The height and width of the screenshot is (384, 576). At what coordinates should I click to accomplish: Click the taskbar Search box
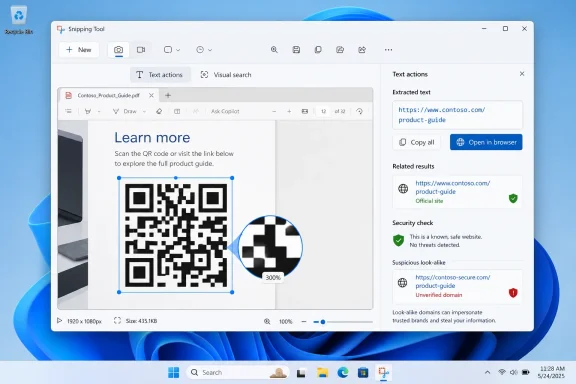(238, 373)
